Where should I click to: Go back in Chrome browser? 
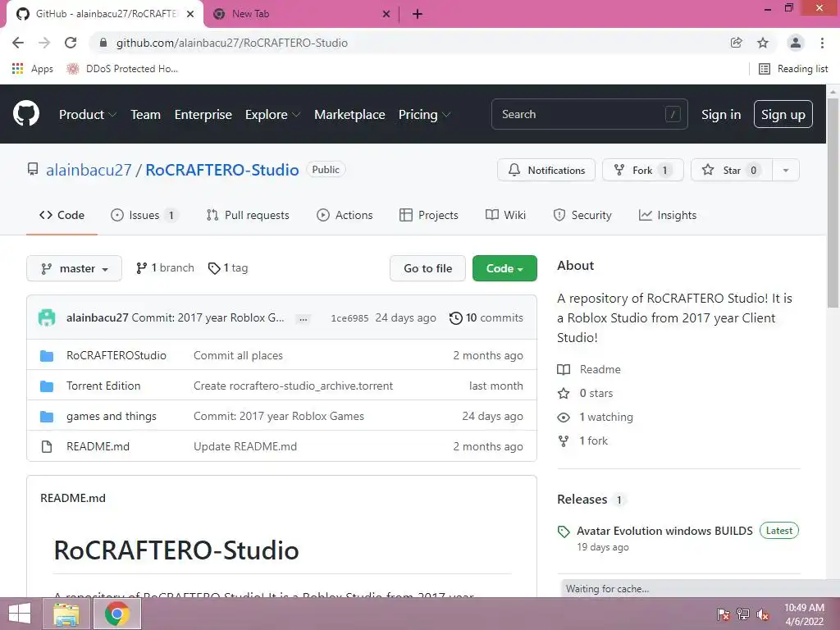click(18, 43)
